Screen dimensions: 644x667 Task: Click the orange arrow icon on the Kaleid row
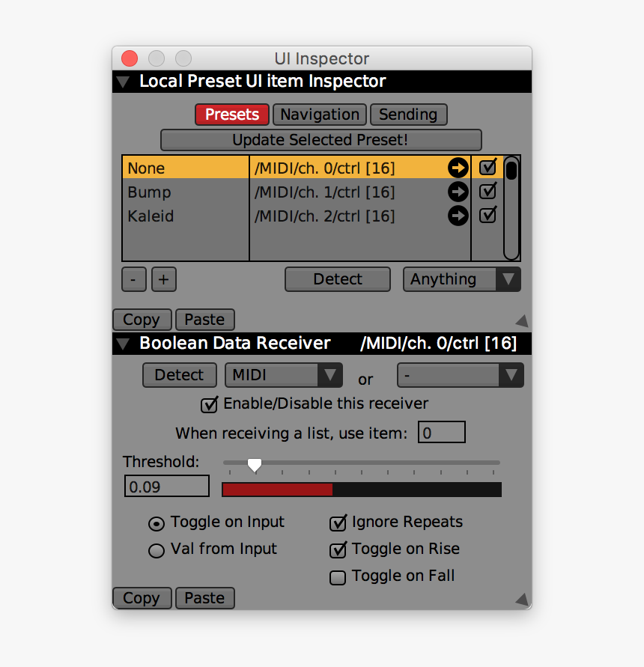pyautogui.click(x=458, y=216)
